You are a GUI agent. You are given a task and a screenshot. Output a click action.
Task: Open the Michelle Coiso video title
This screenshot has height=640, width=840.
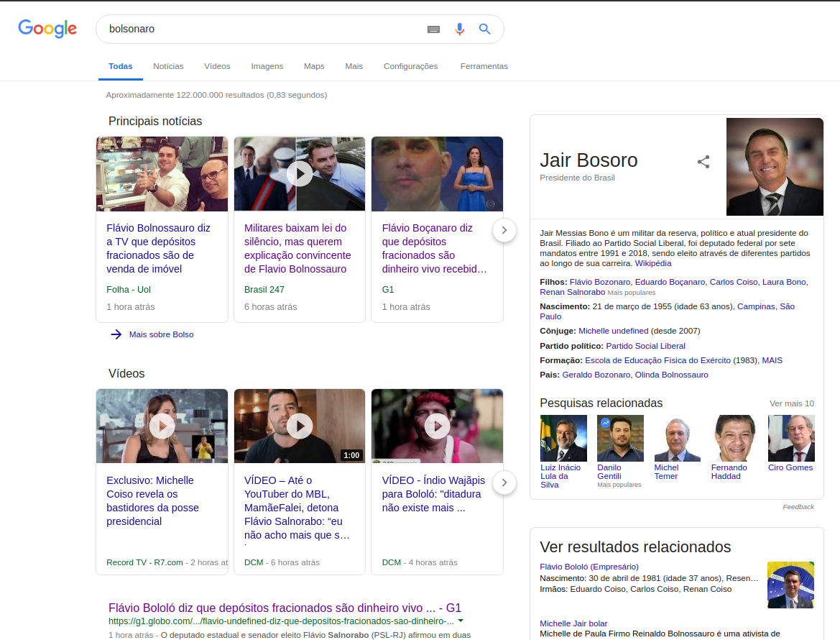[152, 500]
